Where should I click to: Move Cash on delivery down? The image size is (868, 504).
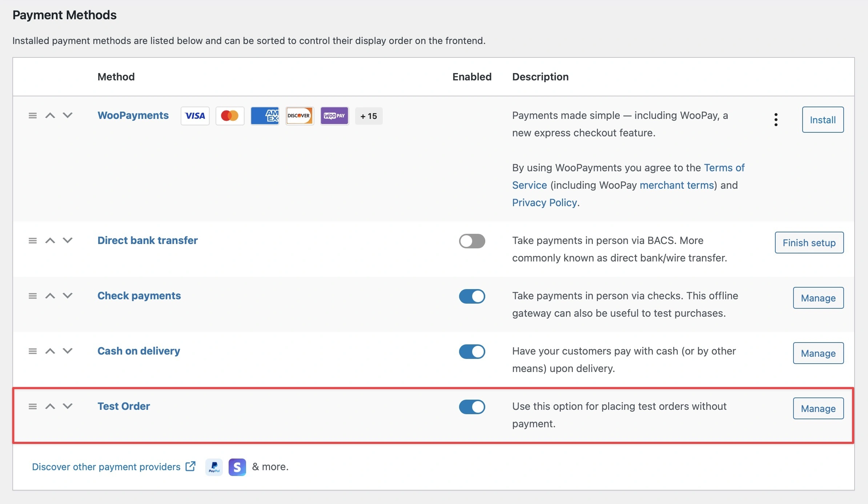(68, 351)
